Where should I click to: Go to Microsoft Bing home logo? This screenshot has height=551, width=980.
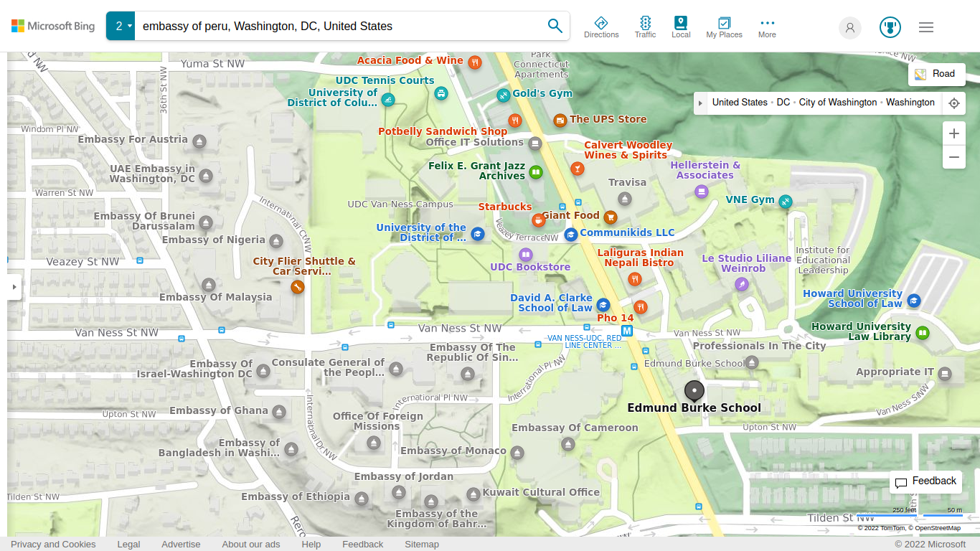(x=53, y=27)
